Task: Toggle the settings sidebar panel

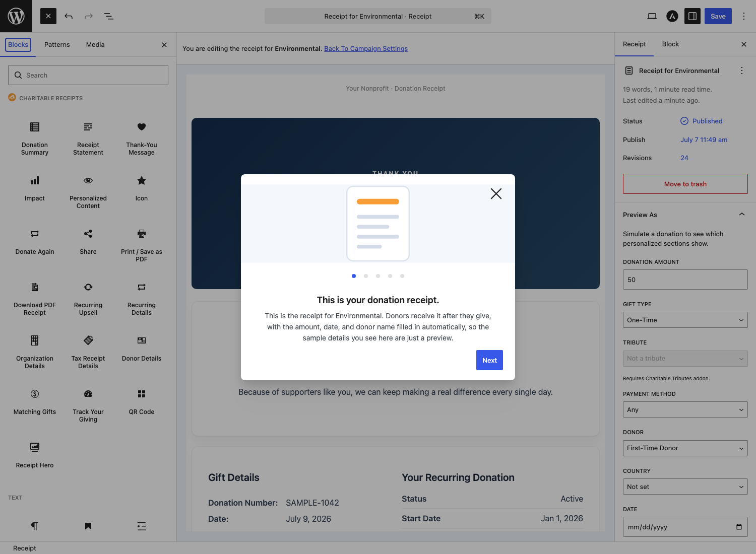Action: point(692,16)
